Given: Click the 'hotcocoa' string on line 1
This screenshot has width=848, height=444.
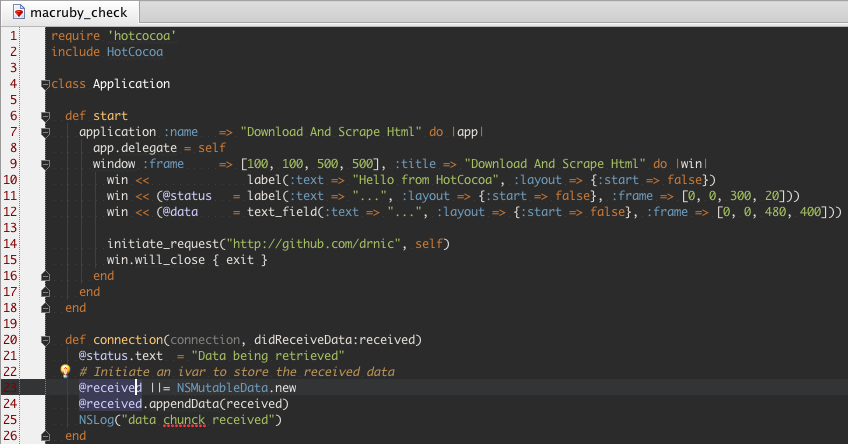Looking at the screenshot, I should pyautogui.click(x=142, y=36).
